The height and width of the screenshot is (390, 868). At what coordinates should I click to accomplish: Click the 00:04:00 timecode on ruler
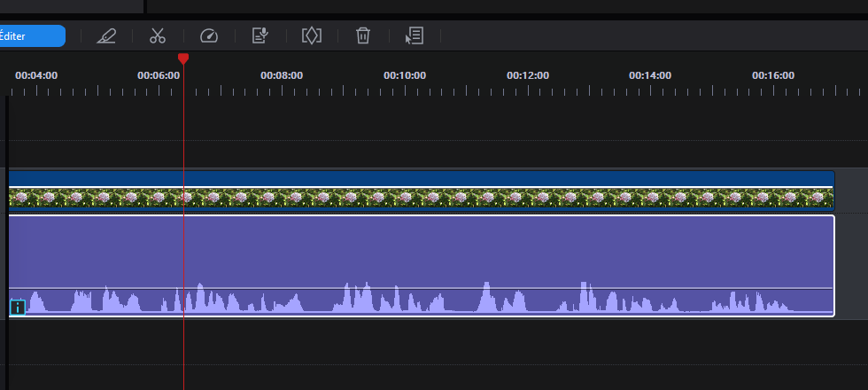[36, 75]
